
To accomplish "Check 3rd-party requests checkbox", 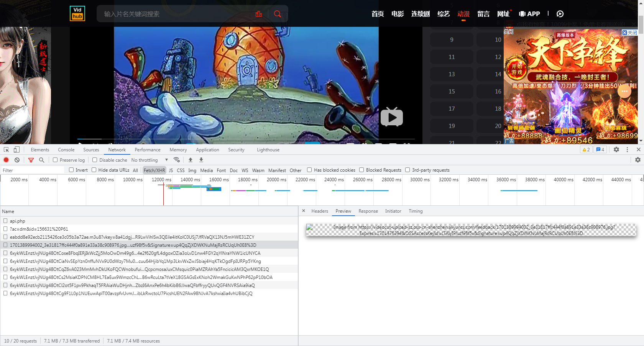I will 407,170.
